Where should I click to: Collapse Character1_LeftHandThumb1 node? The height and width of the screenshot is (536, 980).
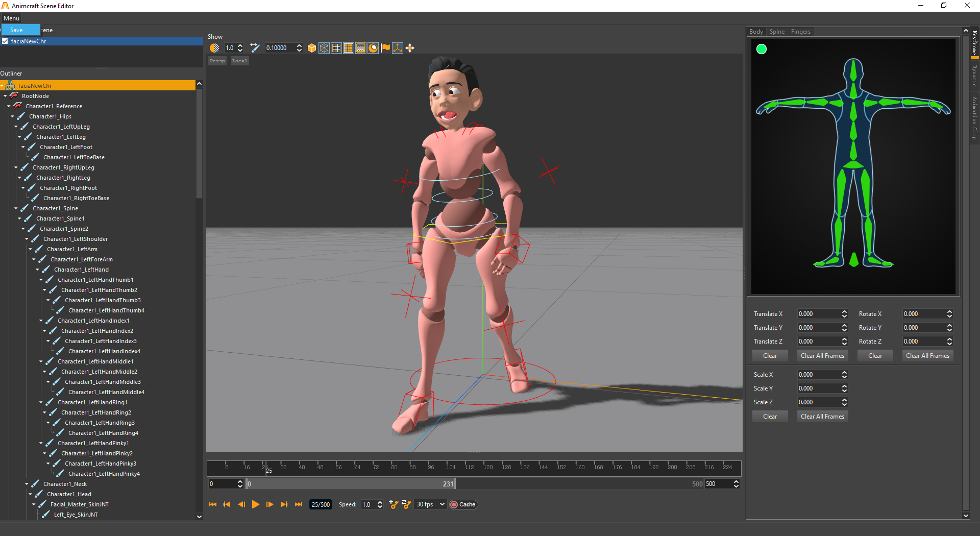point(41,280)
